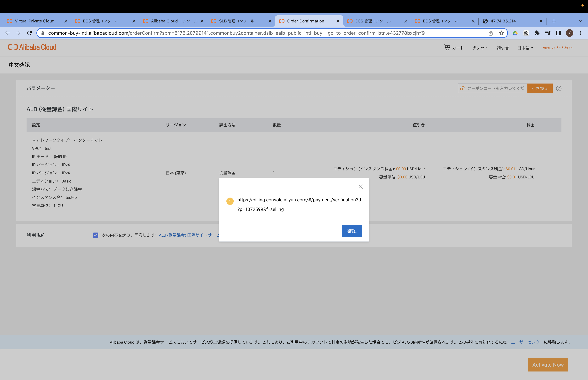This screenshot has height=380, width=588.
Task: Uncheck the terms agreement checkbox
Action: coord(95,235)
